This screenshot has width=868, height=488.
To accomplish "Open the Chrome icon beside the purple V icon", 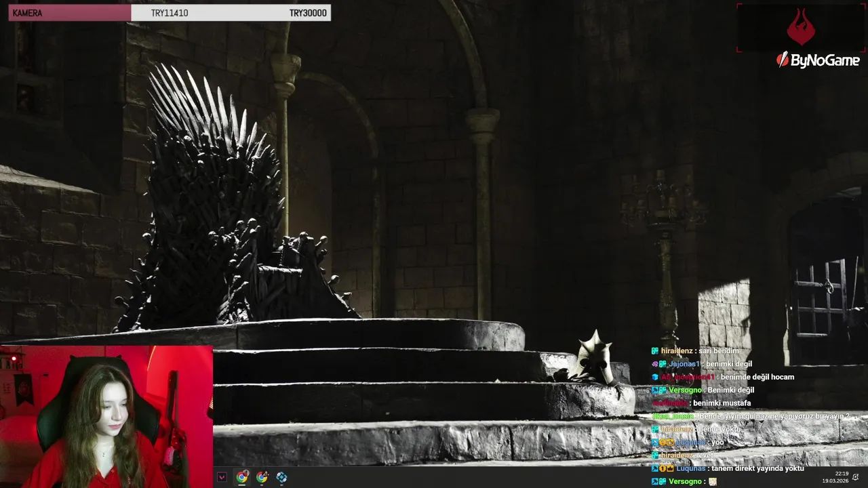I will tap(241, 477).
